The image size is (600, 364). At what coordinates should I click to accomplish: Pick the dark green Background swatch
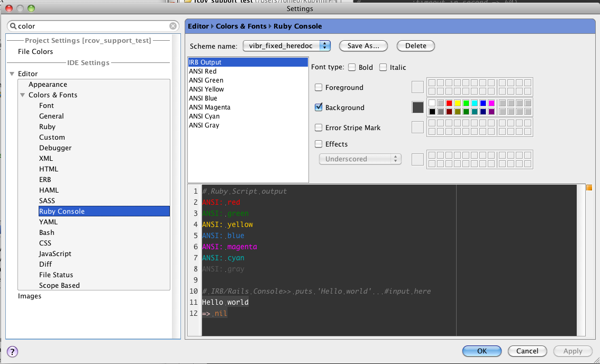pos(466,112)
